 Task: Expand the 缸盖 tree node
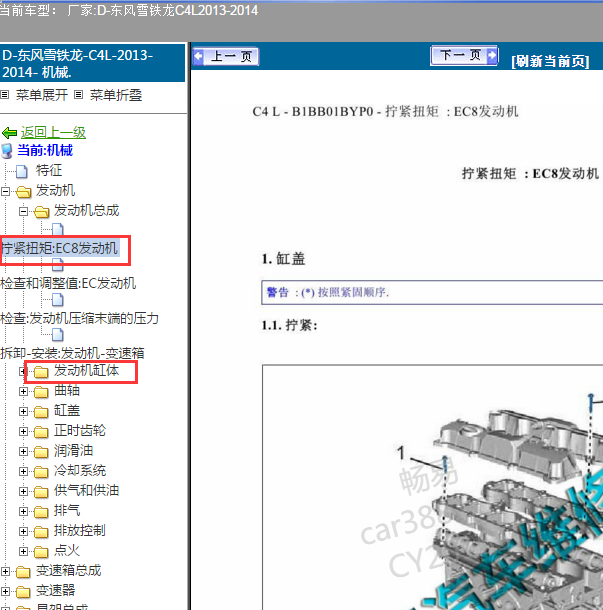pos(23,412)
